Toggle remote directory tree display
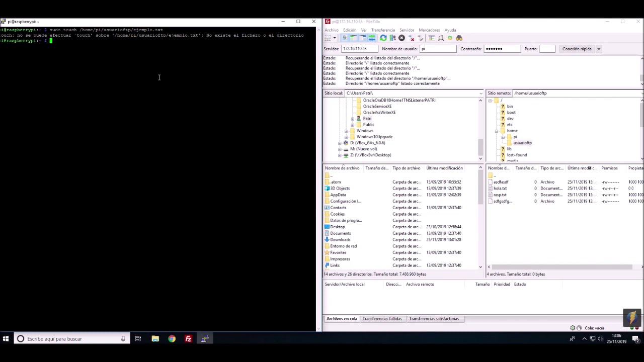The width and height of the screenshot is (644, 362). 362,38
